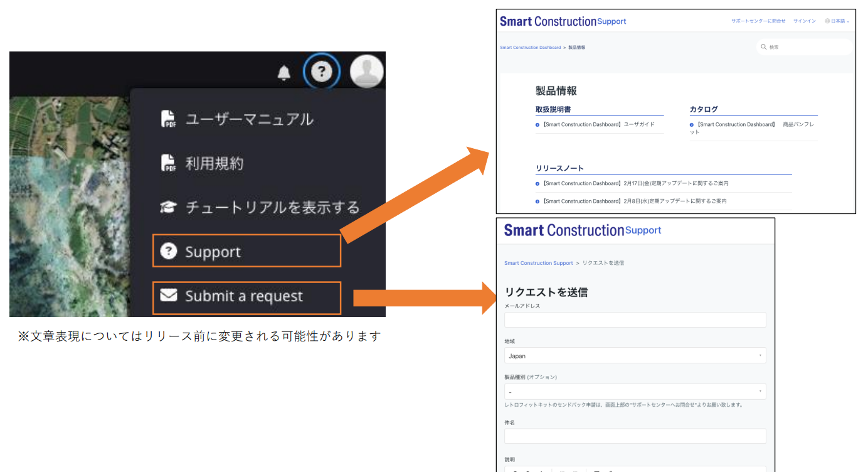This screenshot has height=472, width=868.
Task: Open 【Smart Construction Dashboard】ユーザガイド link
Action: click(x=598, y=125)
